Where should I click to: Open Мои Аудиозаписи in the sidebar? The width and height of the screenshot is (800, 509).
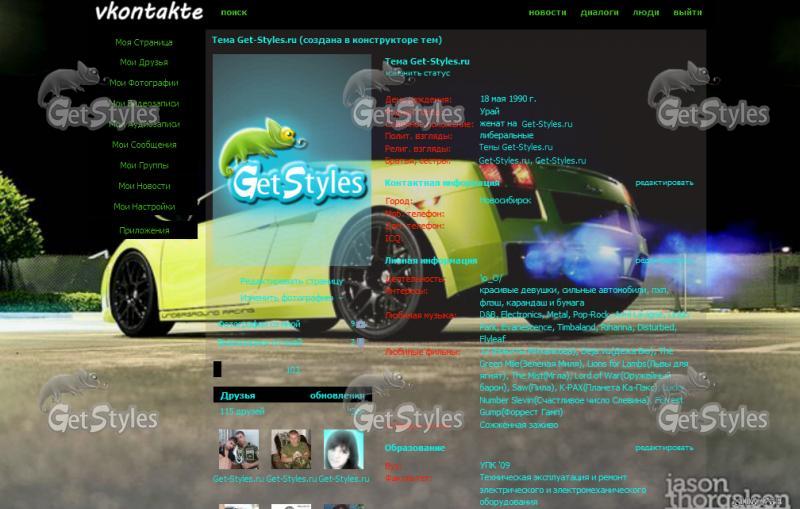(144, 124)
